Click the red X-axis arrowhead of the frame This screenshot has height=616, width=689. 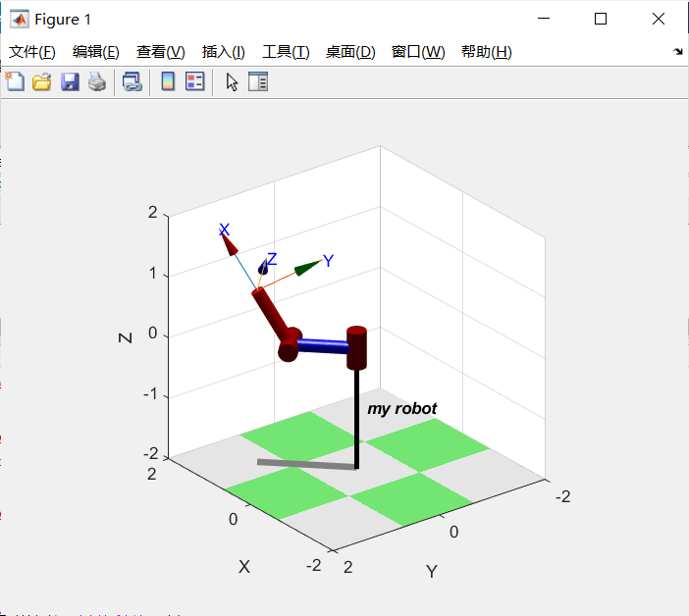(x=230, y=245)
